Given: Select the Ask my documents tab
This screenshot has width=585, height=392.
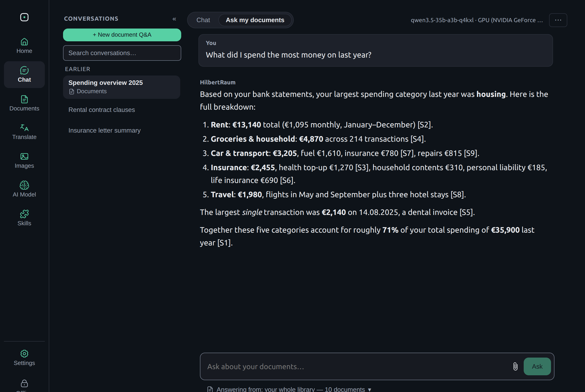Looking at the screenshot, I should [x=255, y=20].
